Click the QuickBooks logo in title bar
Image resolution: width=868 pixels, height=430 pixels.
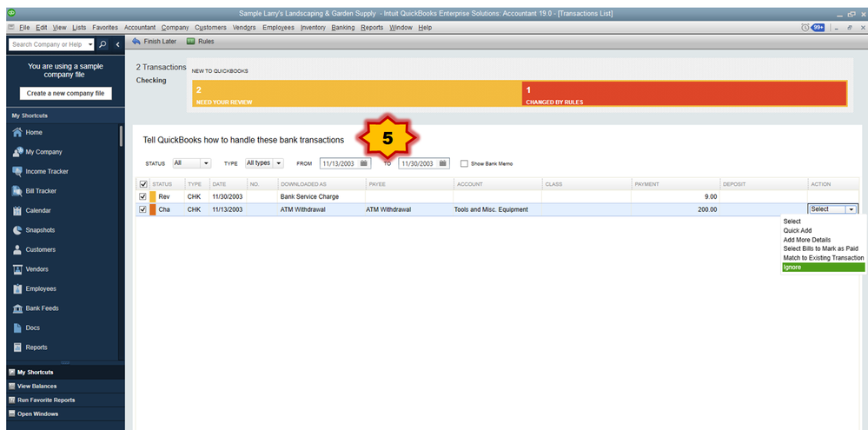(13, 13)
